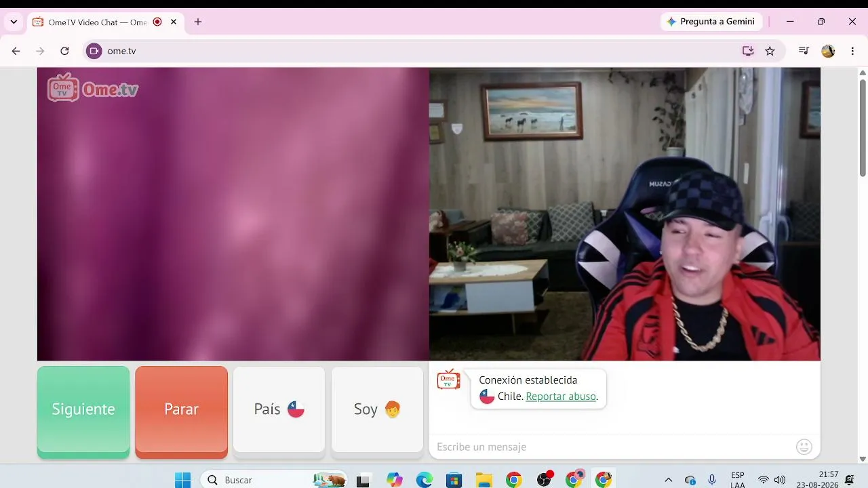Viewport: 868px width, 488px height.
Task: Open the emoji picker in chat
Action: click(x=804, y=447)
